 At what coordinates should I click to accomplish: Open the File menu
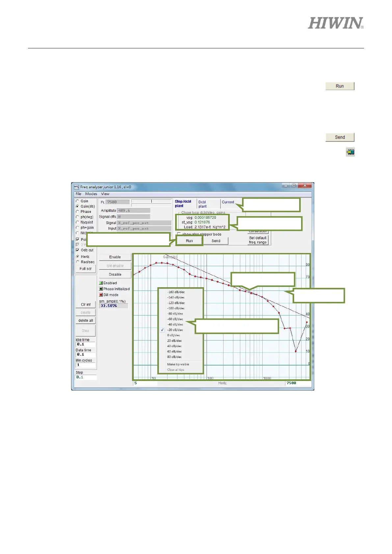click(x=78, y=194)
